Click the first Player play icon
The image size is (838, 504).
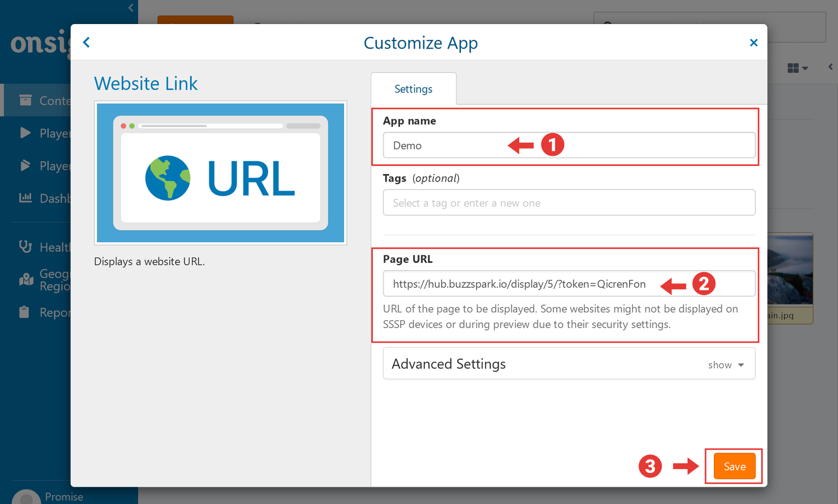[x=25, y=133]
